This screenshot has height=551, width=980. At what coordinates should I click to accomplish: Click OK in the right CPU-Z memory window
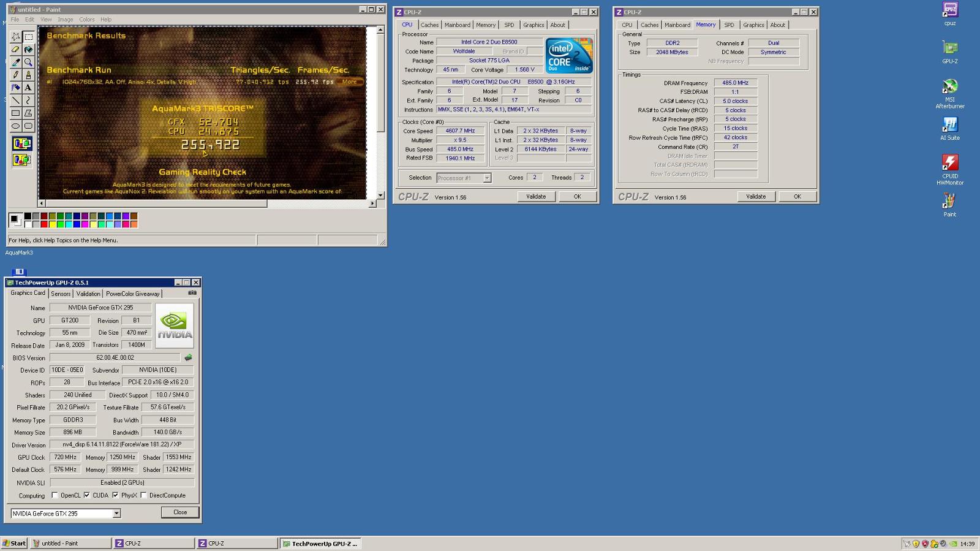797,197
